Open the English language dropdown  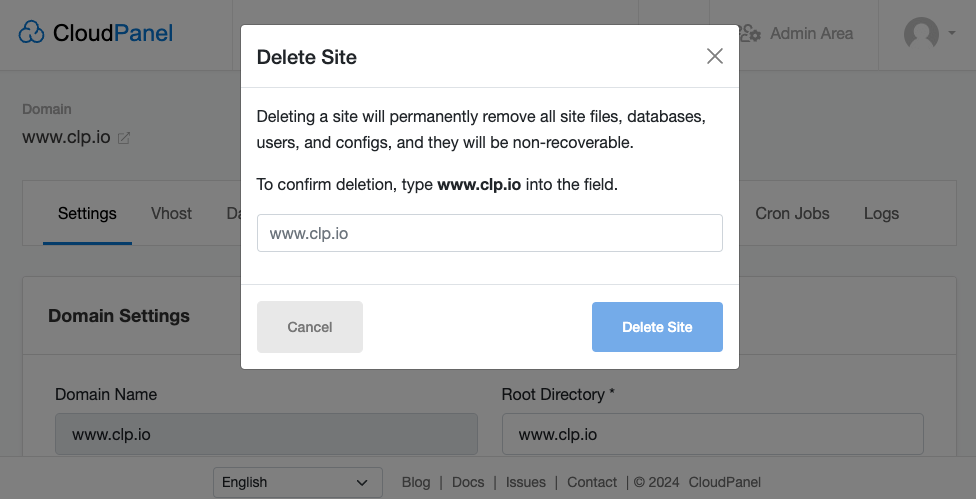tap(297, 482)
